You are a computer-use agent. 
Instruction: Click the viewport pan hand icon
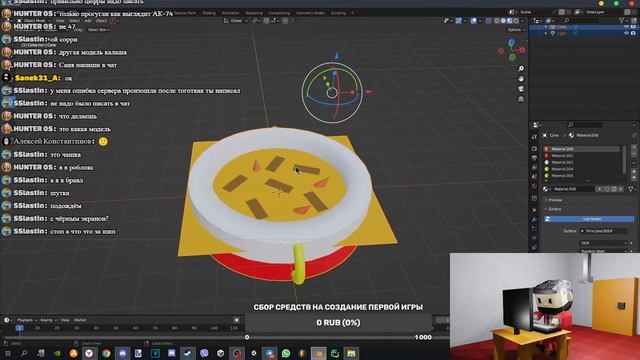521,79
